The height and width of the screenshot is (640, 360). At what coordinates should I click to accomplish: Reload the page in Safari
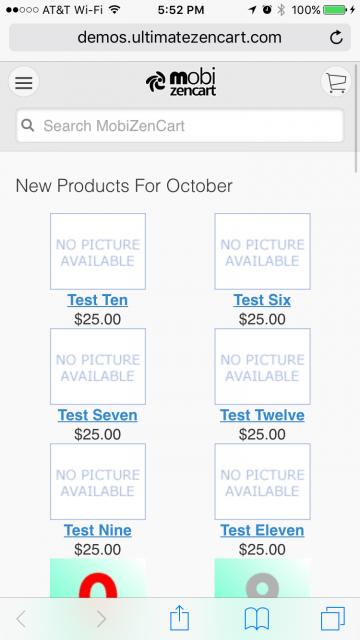[x=336, y=38]
